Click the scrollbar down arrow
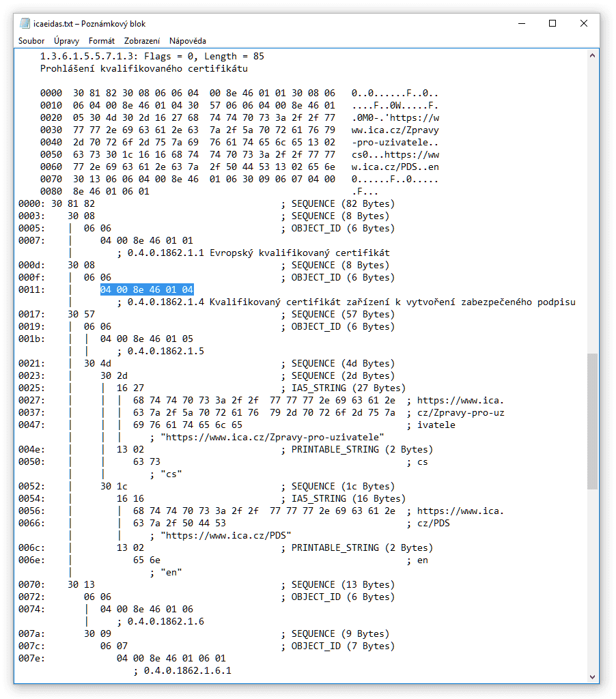The width and height of the screenshot is (616, 699). (x=592, y=677)
